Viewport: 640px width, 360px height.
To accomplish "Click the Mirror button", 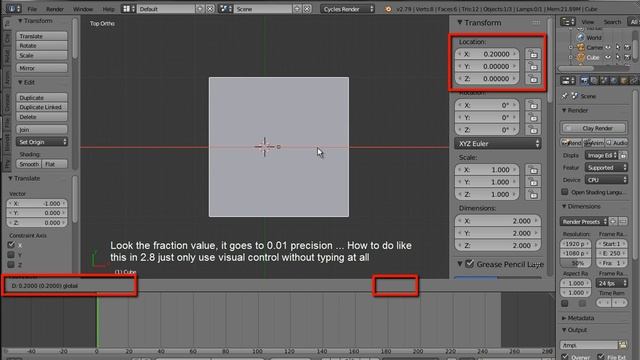I will coord(42,68).
